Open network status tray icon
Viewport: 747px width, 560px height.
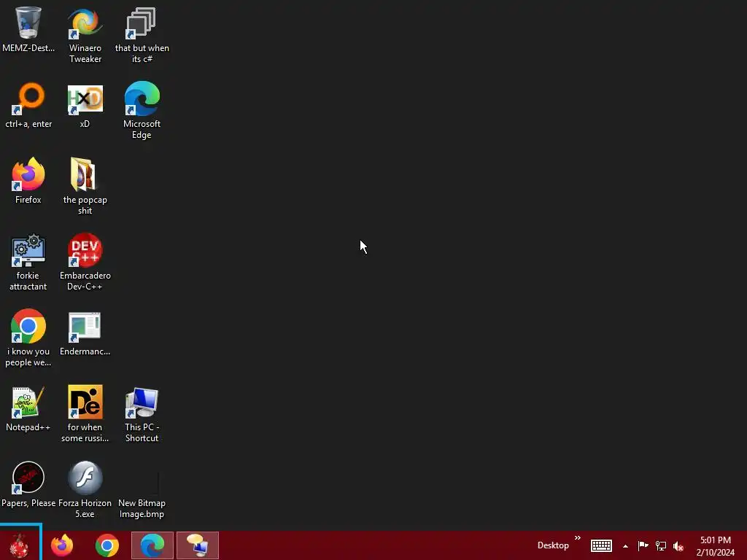[661, 545]
